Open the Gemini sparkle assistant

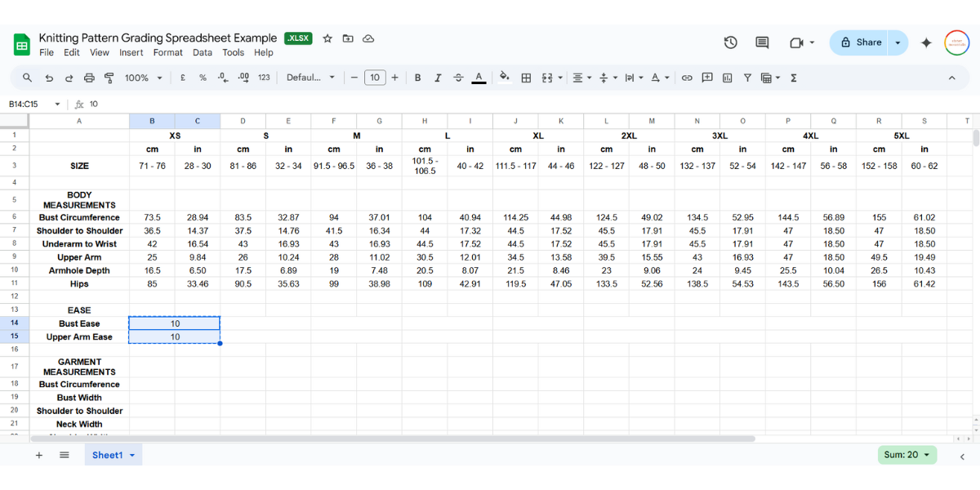(926, 42)
